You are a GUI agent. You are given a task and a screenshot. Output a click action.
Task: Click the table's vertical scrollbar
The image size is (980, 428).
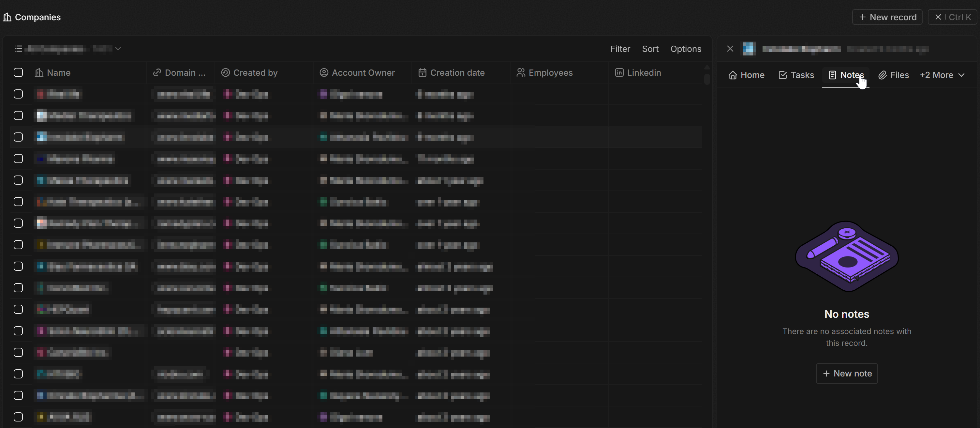707,79
